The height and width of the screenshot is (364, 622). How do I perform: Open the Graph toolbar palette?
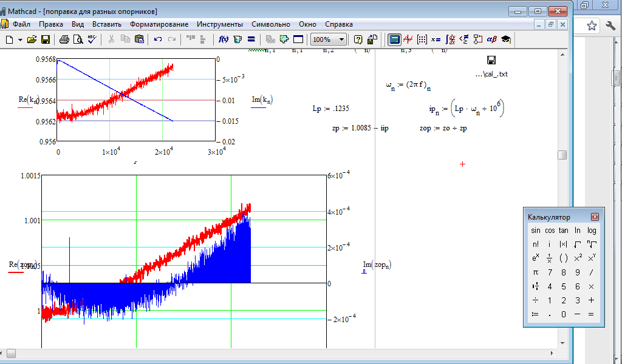point(408,39)
